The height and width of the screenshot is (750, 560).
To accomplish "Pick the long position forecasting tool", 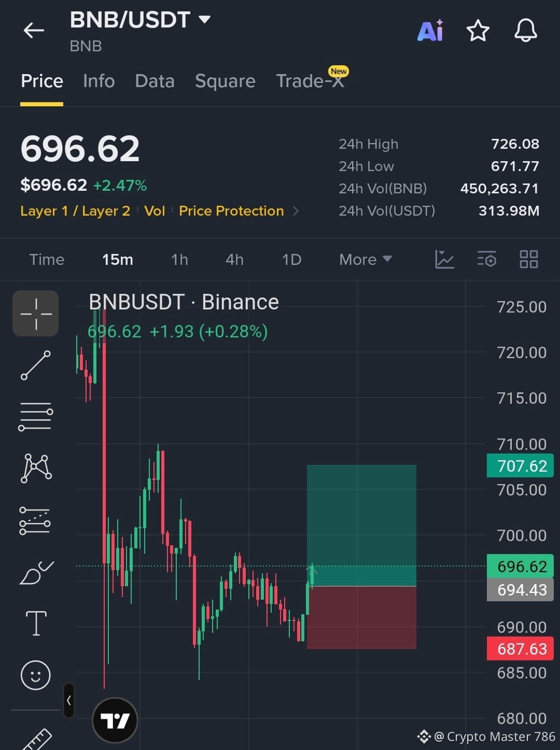I will 35,520.
